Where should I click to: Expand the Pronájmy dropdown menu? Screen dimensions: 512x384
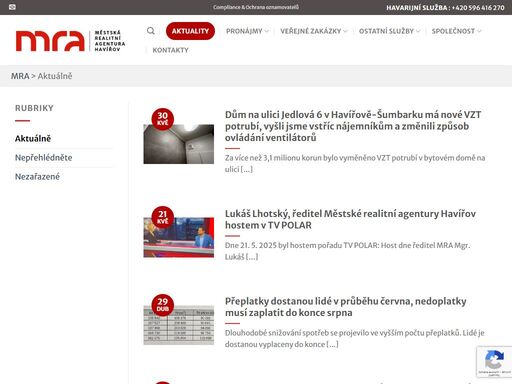[247, 31]
